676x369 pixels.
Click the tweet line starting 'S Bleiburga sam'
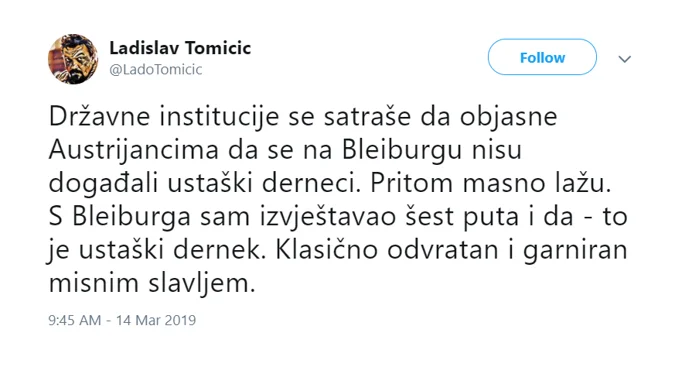338,217
